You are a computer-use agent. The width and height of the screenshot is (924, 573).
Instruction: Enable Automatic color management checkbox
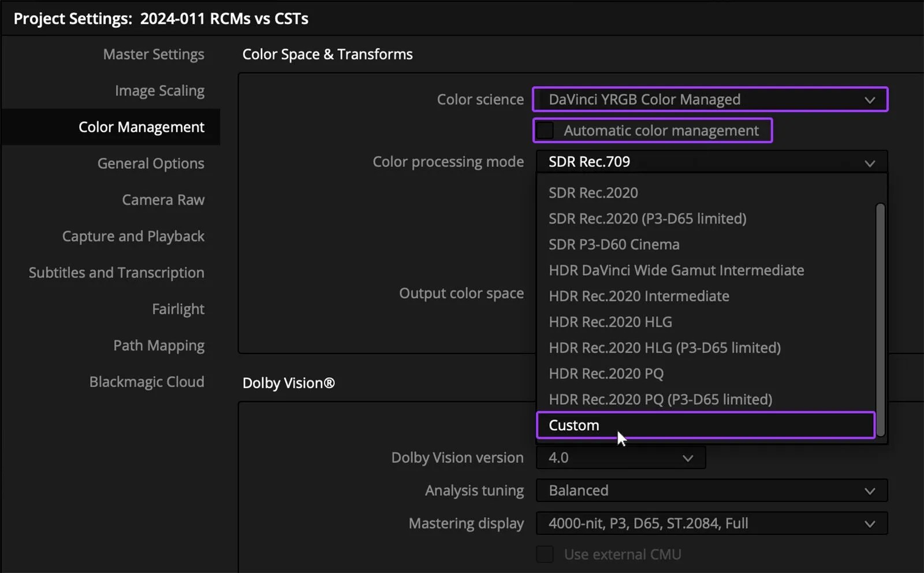coord(545,131)
